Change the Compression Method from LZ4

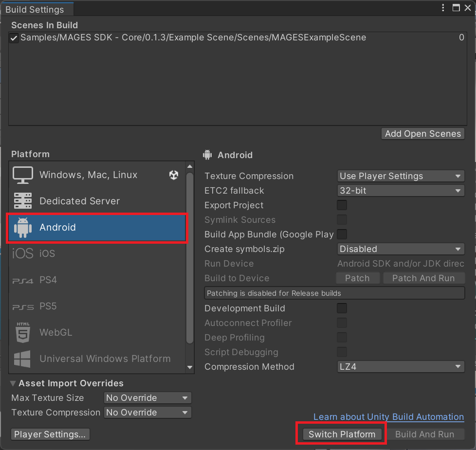(400, 366)
